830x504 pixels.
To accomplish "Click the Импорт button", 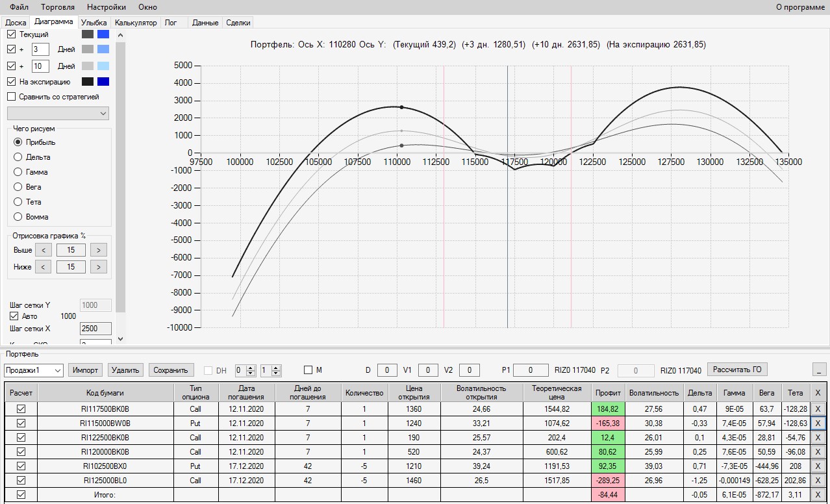I will 86,370.
